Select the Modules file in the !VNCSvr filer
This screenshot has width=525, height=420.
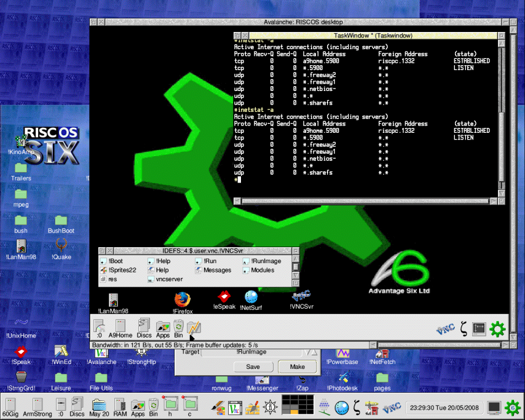click(258, 270)
